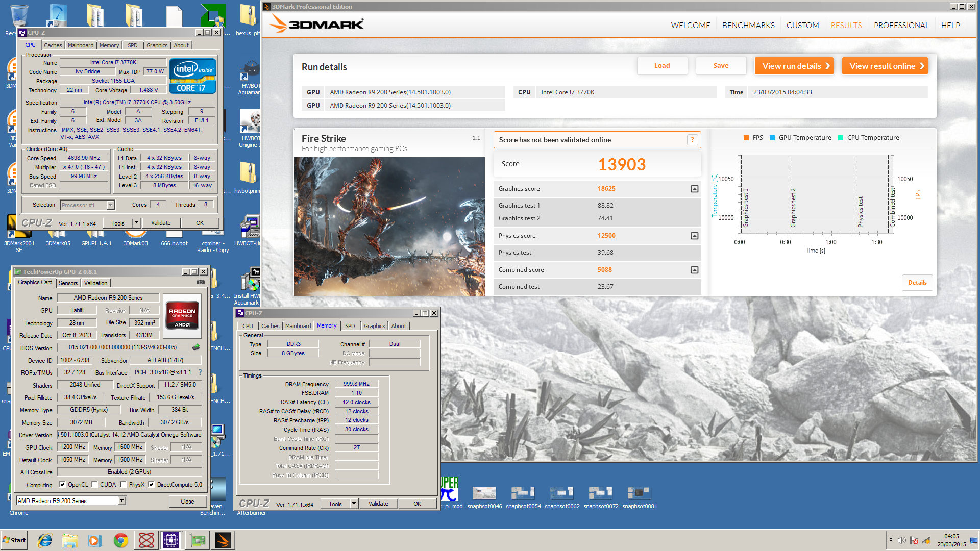Click the BIOS version save icon in GPU-Z
This screenshot has width=980, height=551.
pyautogui.click(x=196, y=347)
